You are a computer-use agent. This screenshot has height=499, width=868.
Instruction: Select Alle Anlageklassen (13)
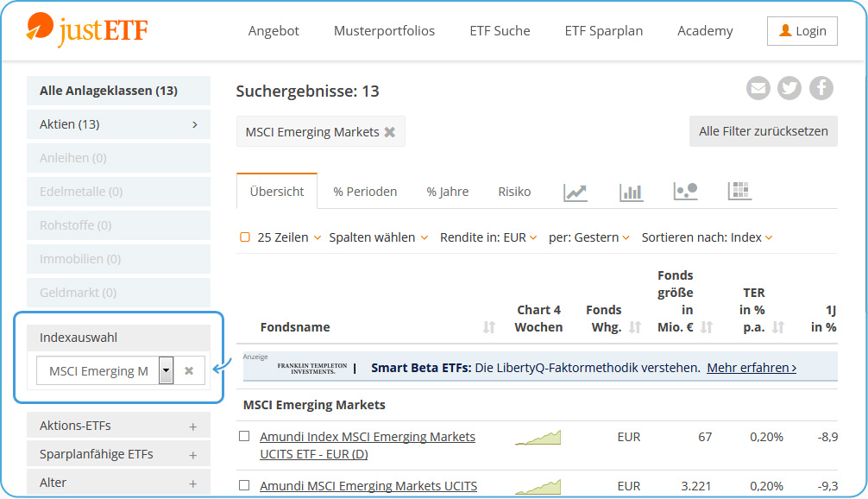[x=118, y=91]
